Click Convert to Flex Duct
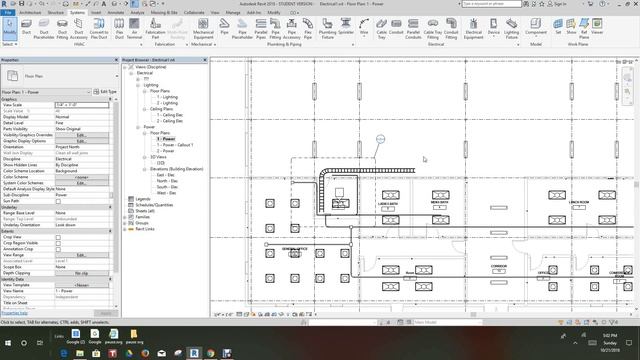 tap(99, 29)
